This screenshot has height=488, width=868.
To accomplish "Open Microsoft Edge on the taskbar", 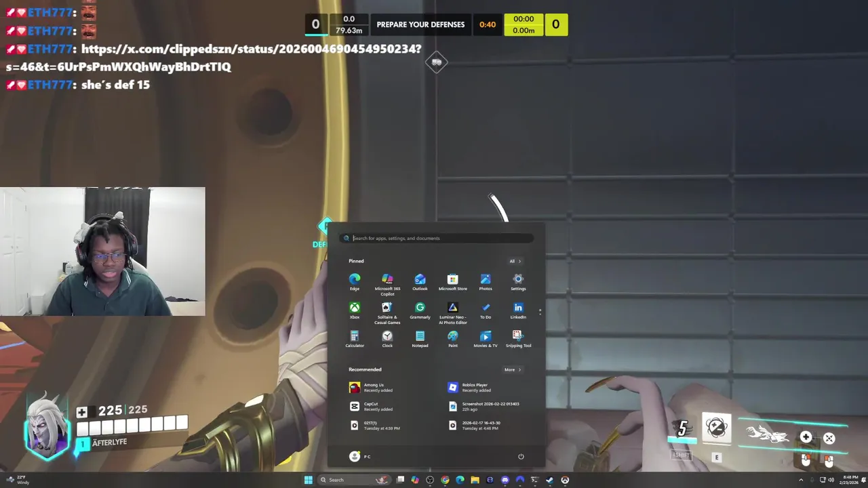I will tap(460, 480).
